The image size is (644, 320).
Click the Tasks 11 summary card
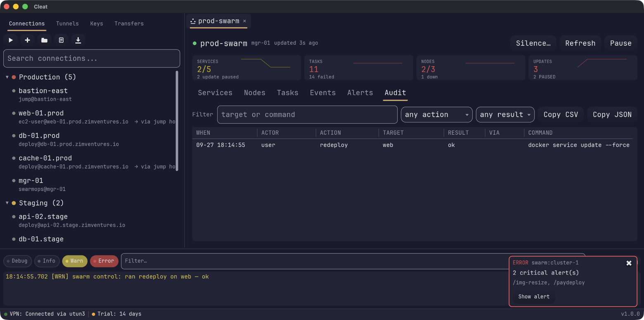(x=359, y=68)
